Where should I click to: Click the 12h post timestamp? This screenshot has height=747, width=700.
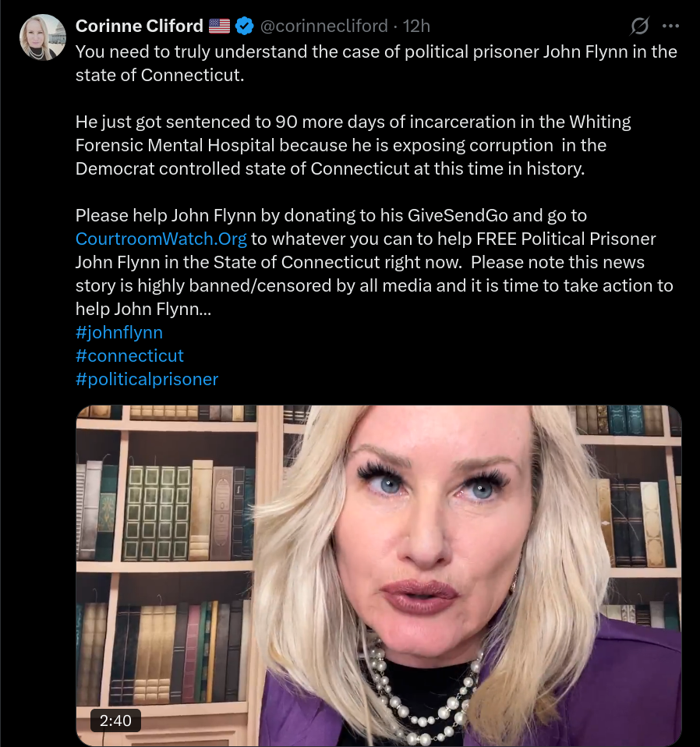tap(417, 26)
